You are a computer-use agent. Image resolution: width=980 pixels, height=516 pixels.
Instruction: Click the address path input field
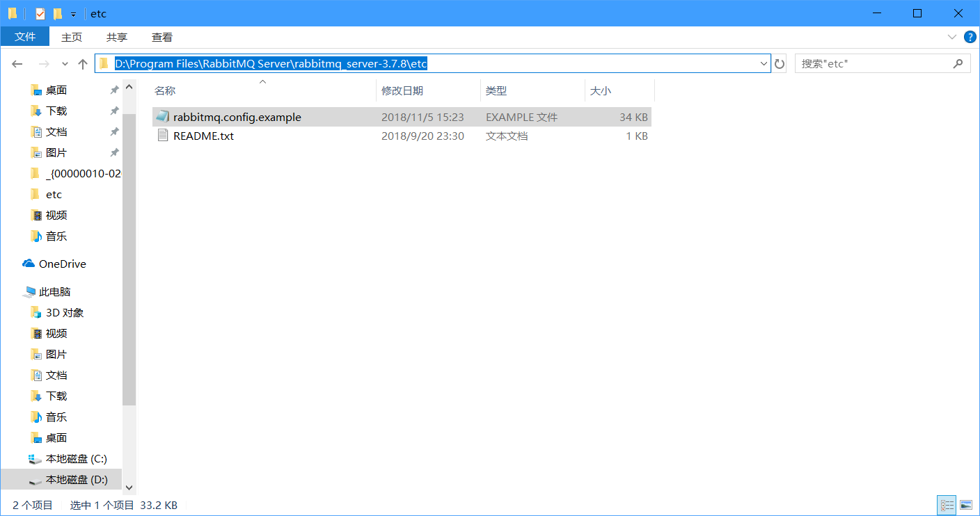pos(432,63)
